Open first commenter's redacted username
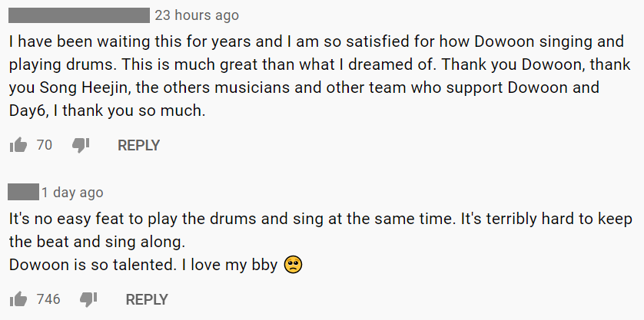The height and width of the screenshot is (320, 644). [79, 15]
